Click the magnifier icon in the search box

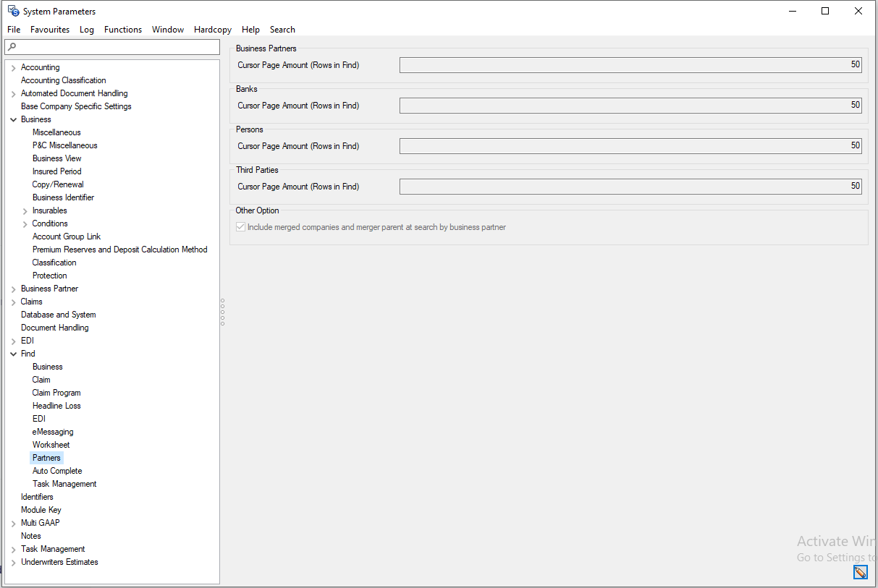tap(12, 47)
